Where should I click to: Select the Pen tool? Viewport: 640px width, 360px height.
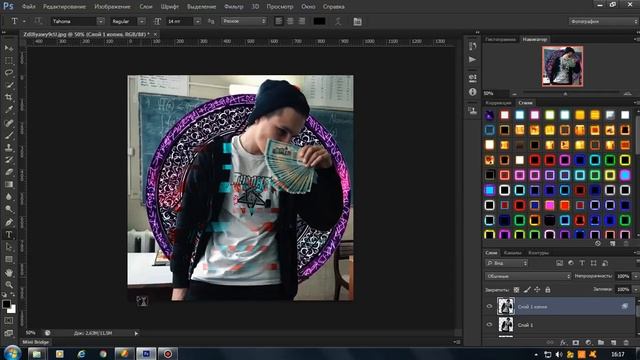(9, 222)
